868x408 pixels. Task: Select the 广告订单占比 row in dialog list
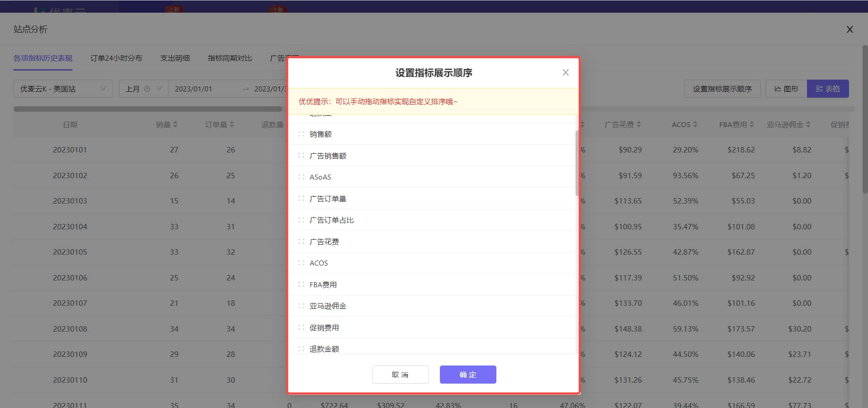pos(432,220)
